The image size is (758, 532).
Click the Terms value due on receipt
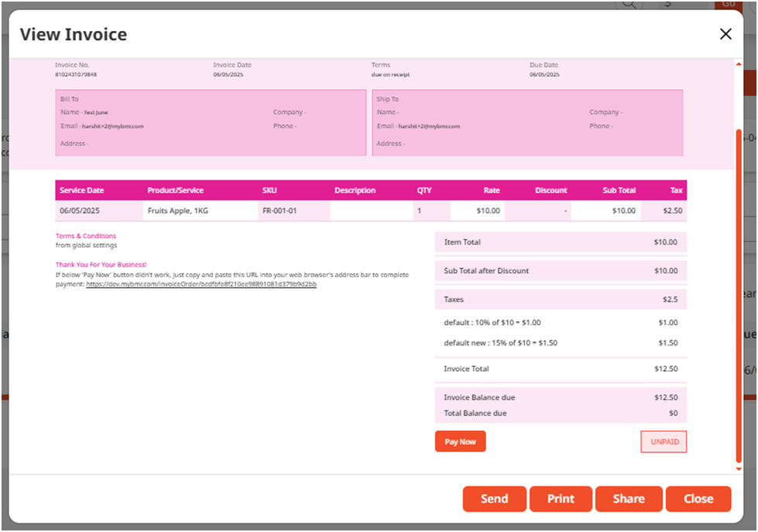pos(390,74)
